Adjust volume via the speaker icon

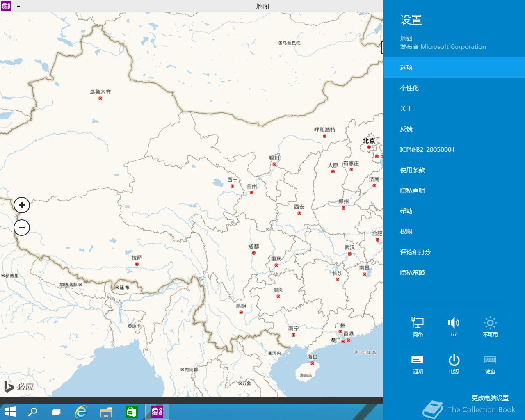(x=454, y=327)
